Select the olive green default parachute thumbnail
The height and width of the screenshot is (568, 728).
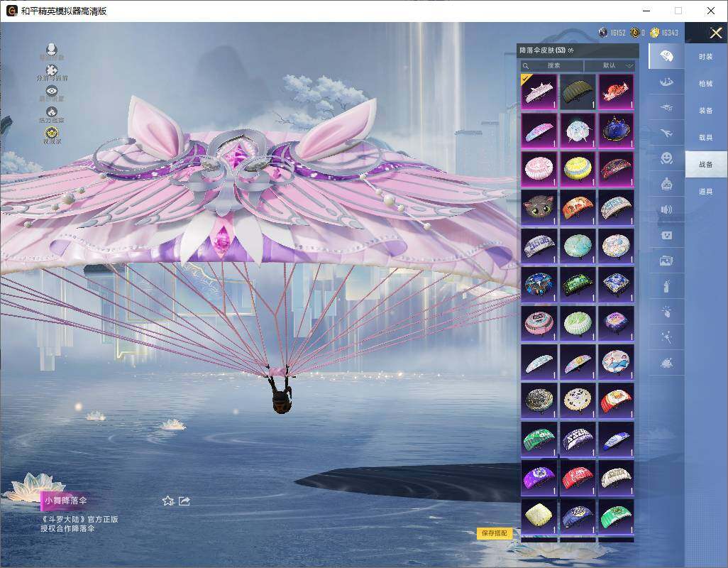tap(578, 92)
